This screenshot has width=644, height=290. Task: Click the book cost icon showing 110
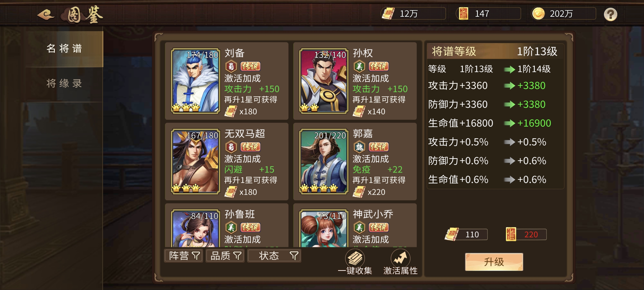pyautogui.click(x=452, y=234)
